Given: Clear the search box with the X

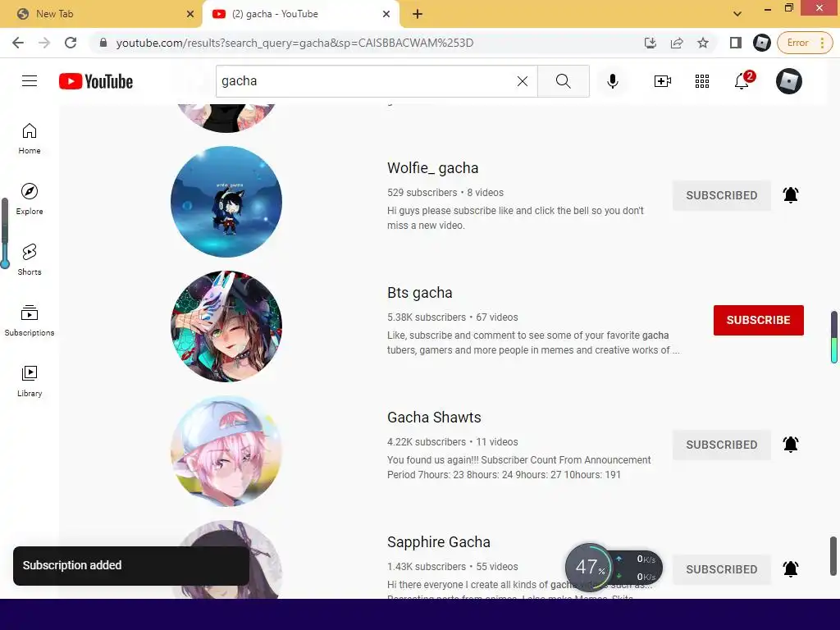Looking at the screenshot, I should coord(523,81).
